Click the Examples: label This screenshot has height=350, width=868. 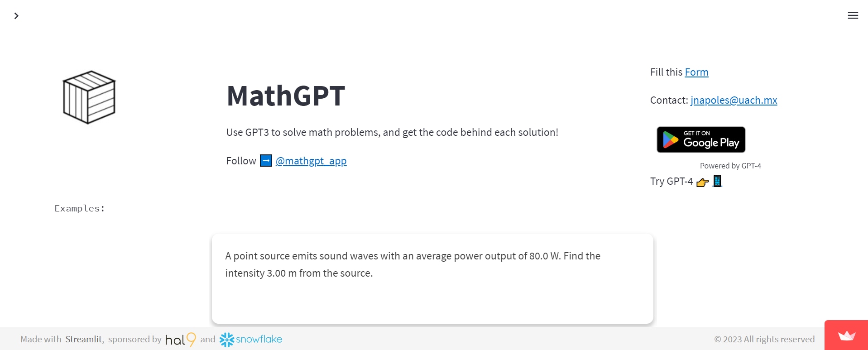click(x=80, y=208)
